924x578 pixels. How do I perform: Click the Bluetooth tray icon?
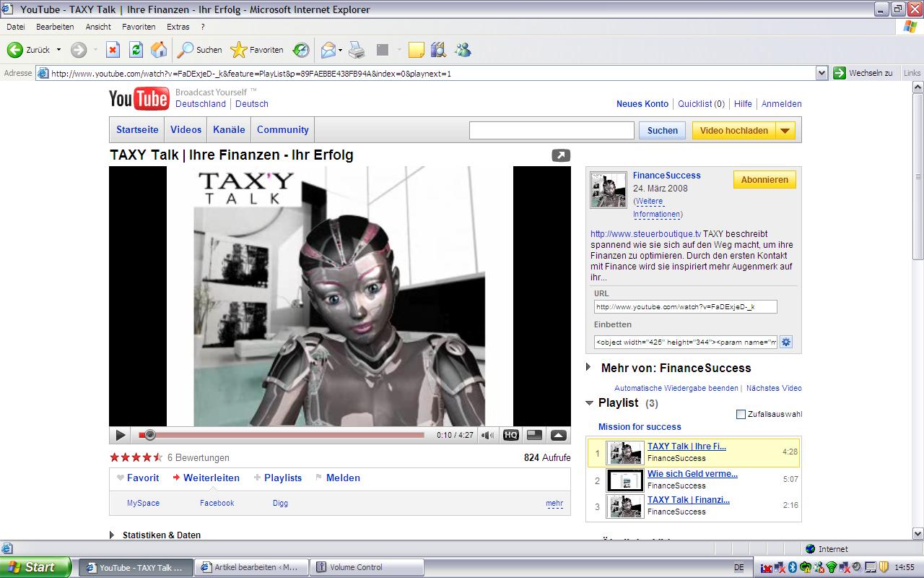(792, 567)
